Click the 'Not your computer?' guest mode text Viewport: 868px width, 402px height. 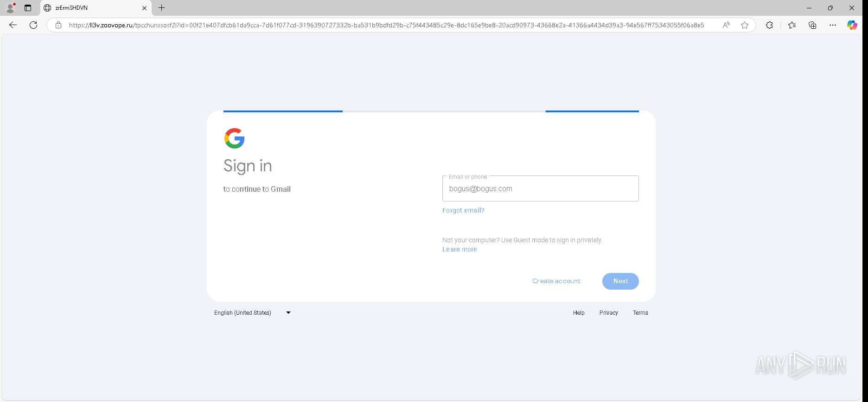pyautogui.click(x=522, y=240)
